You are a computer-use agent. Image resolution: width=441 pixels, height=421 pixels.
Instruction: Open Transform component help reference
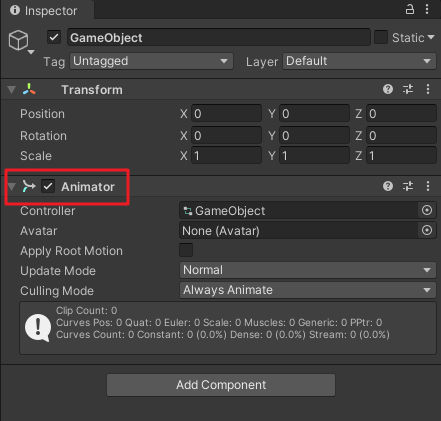[x=388, y=89]
